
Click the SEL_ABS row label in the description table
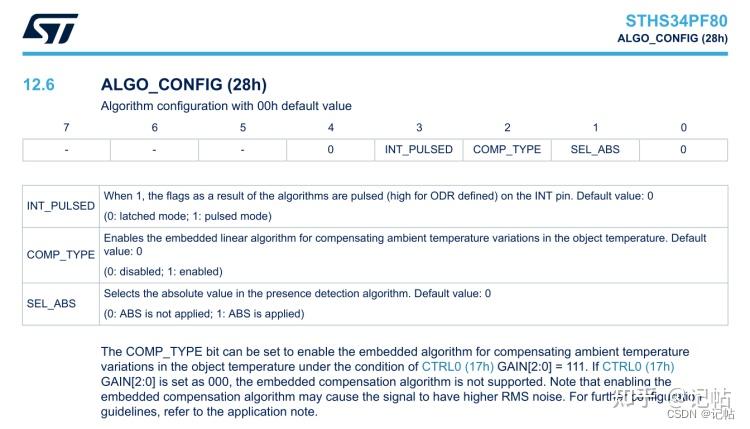(50, 303)
